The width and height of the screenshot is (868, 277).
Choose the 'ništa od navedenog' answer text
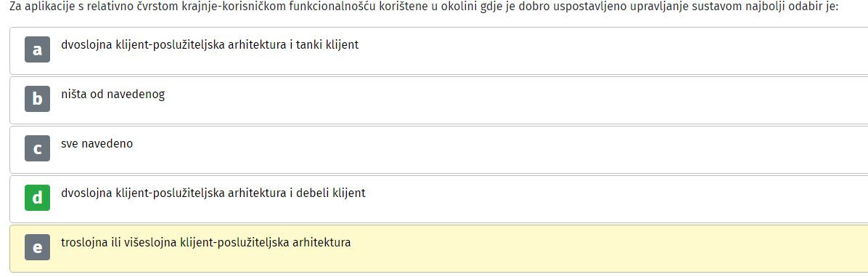coord(113,95)
